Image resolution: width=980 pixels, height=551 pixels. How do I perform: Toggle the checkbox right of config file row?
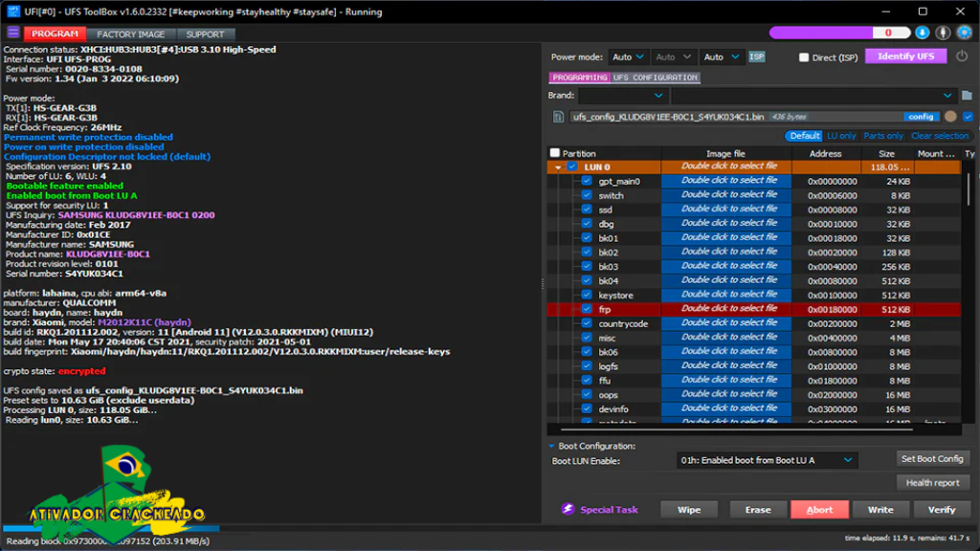[968, 117]
